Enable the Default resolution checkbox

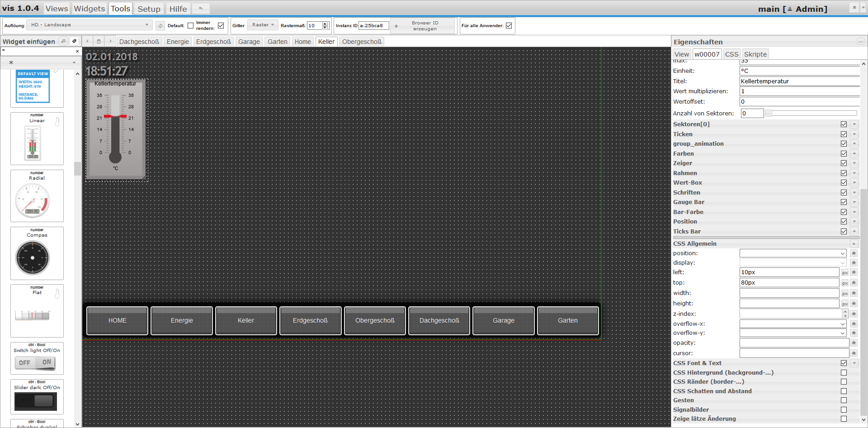click(190, 26)
